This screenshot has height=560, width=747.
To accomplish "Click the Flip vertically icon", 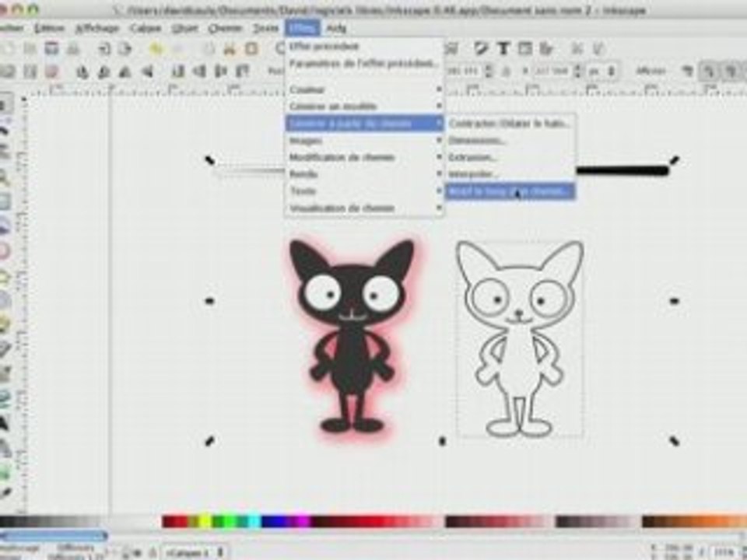I will click(x=147, y=72).
